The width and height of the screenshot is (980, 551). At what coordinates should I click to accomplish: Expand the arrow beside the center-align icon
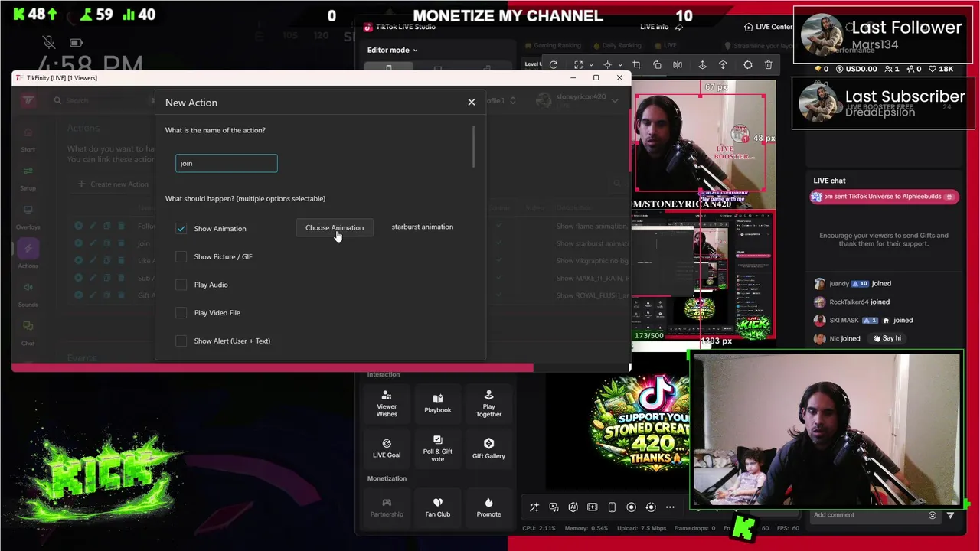pos(620,65)
